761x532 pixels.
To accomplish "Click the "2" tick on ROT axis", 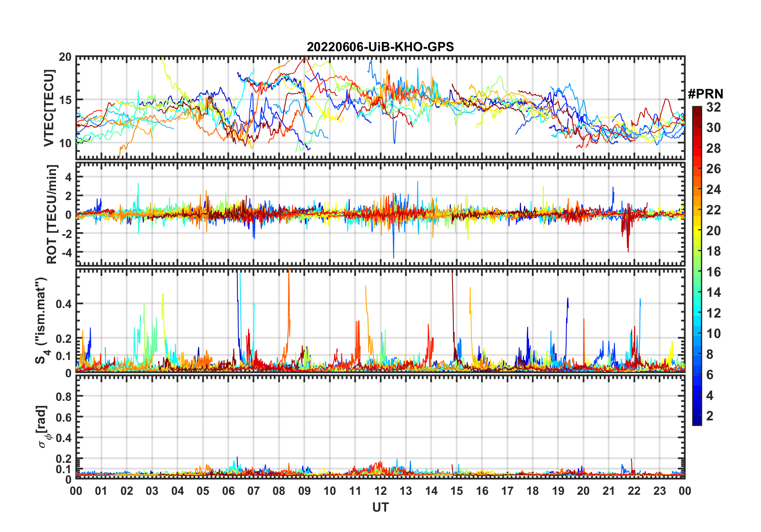I will pos(68,196).
